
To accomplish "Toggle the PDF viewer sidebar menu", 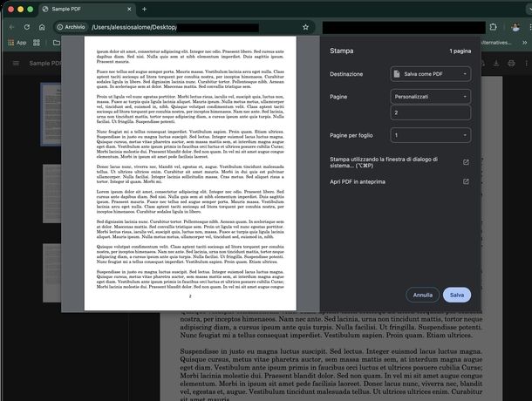I will point(16,63).
